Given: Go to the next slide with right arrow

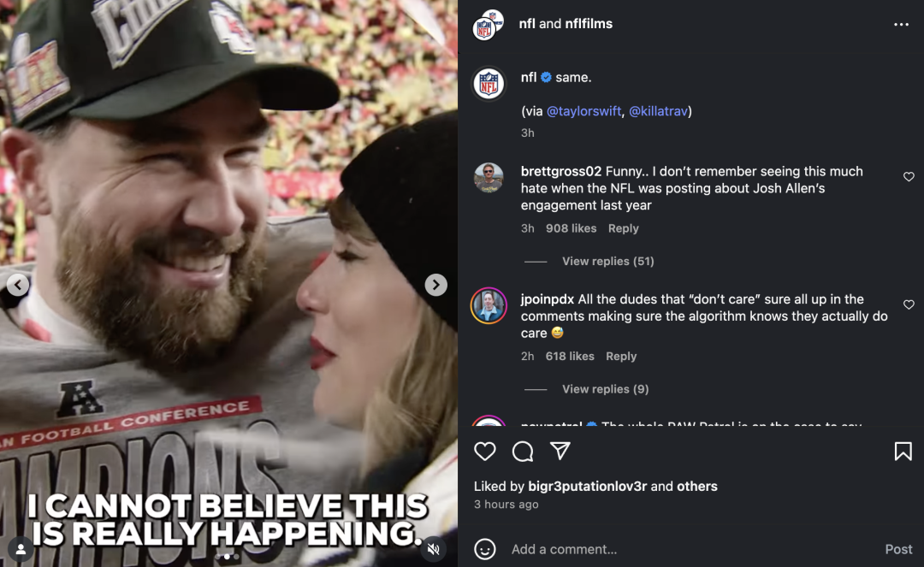Looking at the screenshot, I should pyautogui.click(x=436, y=285).
